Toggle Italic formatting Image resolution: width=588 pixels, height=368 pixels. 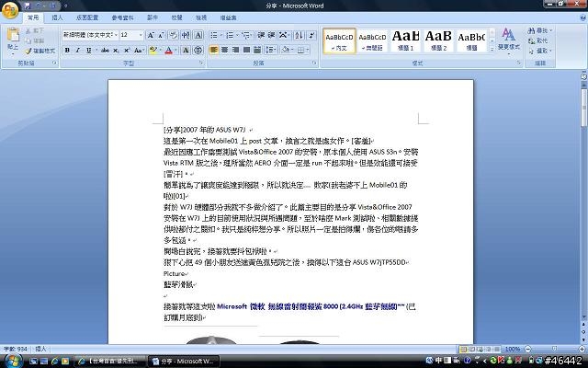click(x=77, y=51)
